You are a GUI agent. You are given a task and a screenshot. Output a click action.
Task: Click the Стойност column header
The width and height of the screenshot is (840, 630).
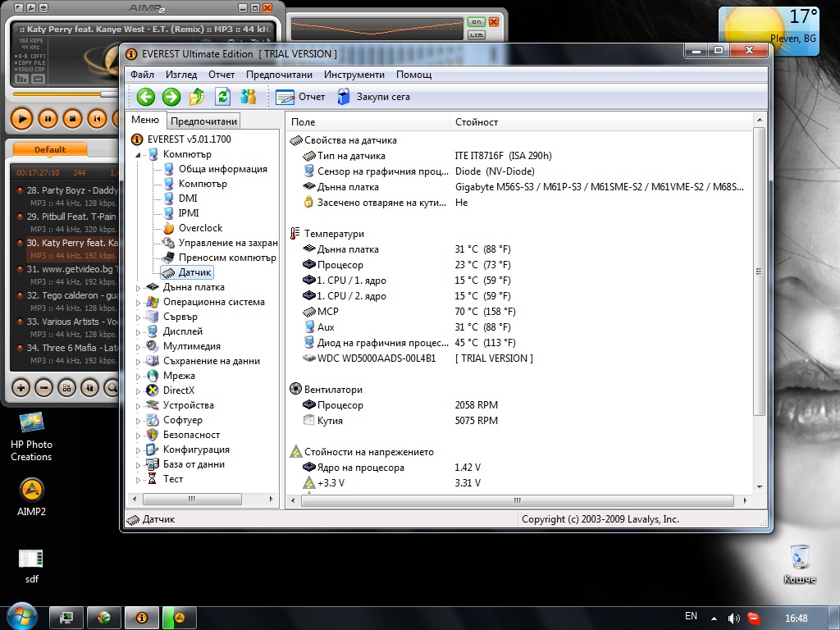(601, 122)
